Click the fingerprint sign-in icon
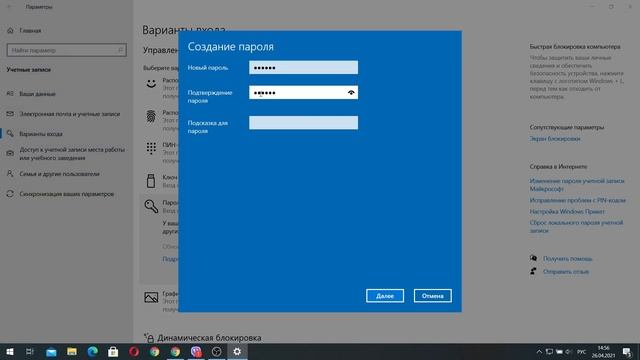Viewport: 640px width, 360px height. coord(151,116)
